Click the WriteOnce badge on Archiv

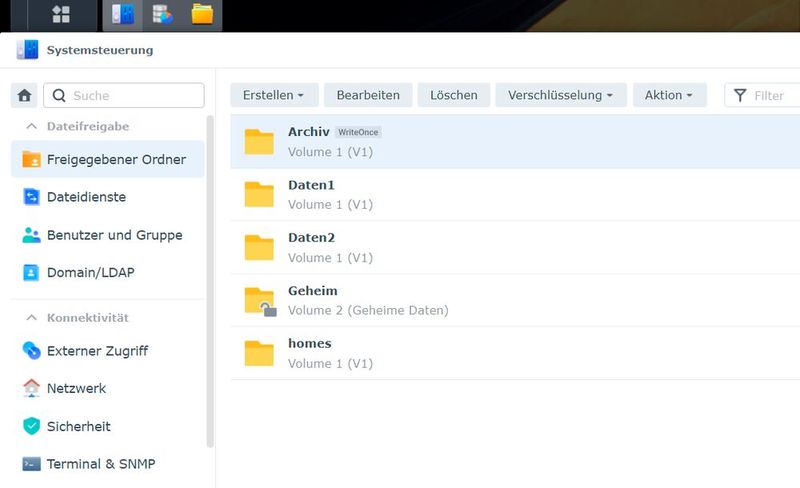[x=358, y=132]
